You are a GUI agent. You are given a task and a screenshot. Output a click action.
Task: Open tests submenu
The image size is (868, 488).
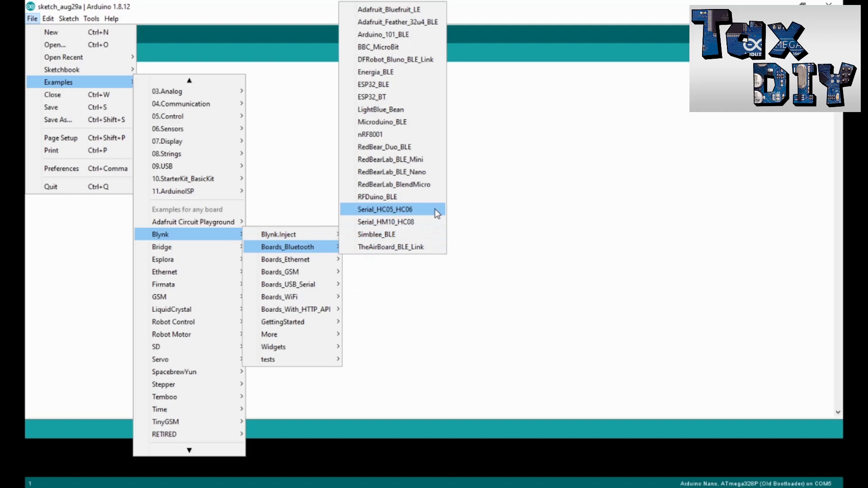coord(292,360)
